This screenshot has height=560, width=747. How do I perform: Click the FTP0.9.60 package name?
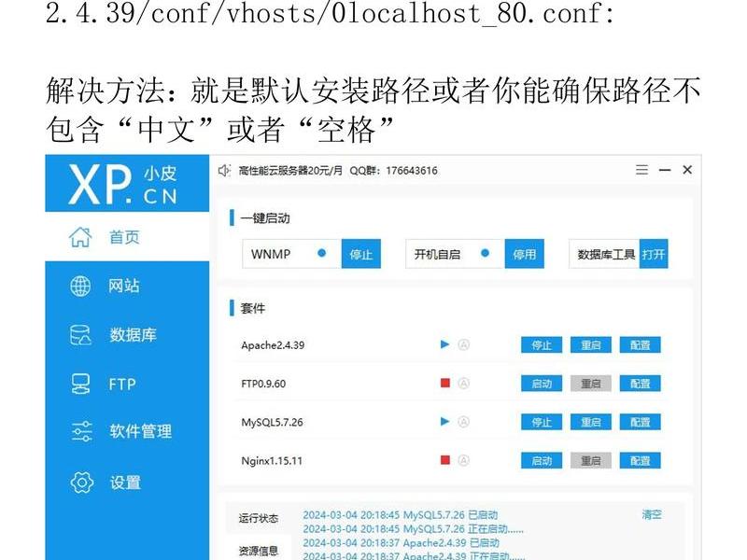263,384
